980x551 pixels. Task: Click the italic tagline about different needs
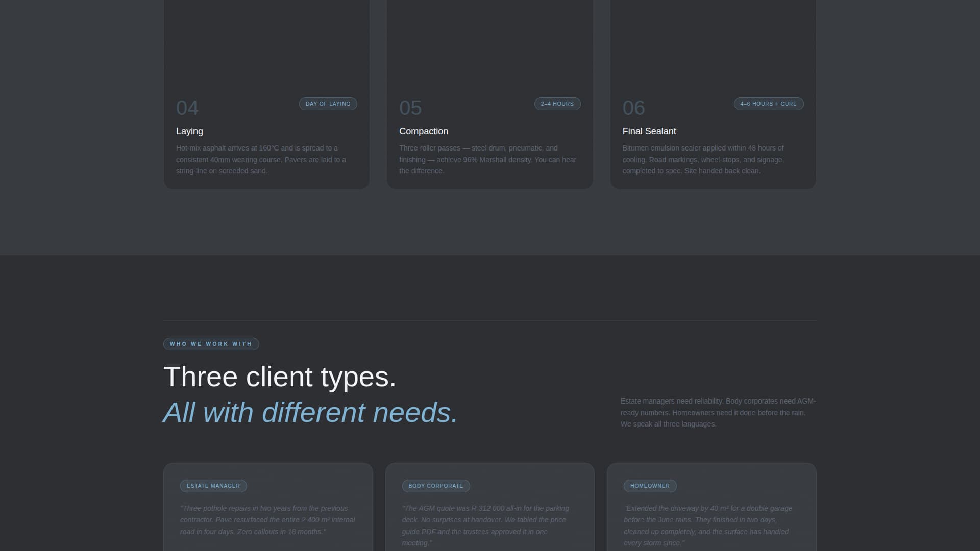coord(310,412)
